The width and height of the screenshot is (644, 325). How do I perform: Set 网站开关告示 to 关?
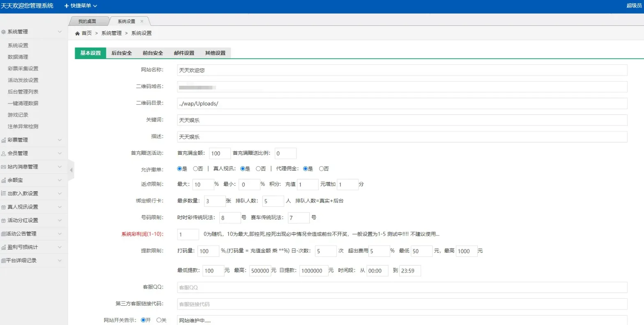[159, 320]
